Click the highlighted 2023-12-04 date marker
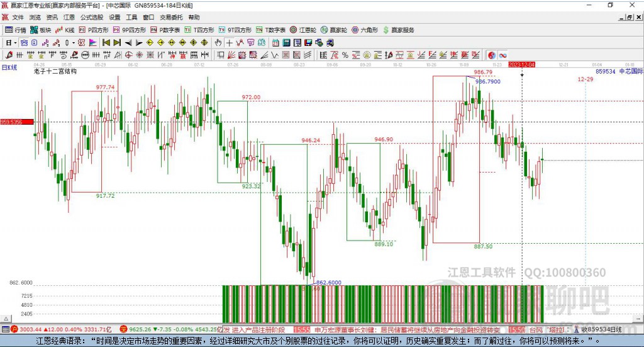Image resolution: width=644 pixels, height=347 pixels. [521, 64]
